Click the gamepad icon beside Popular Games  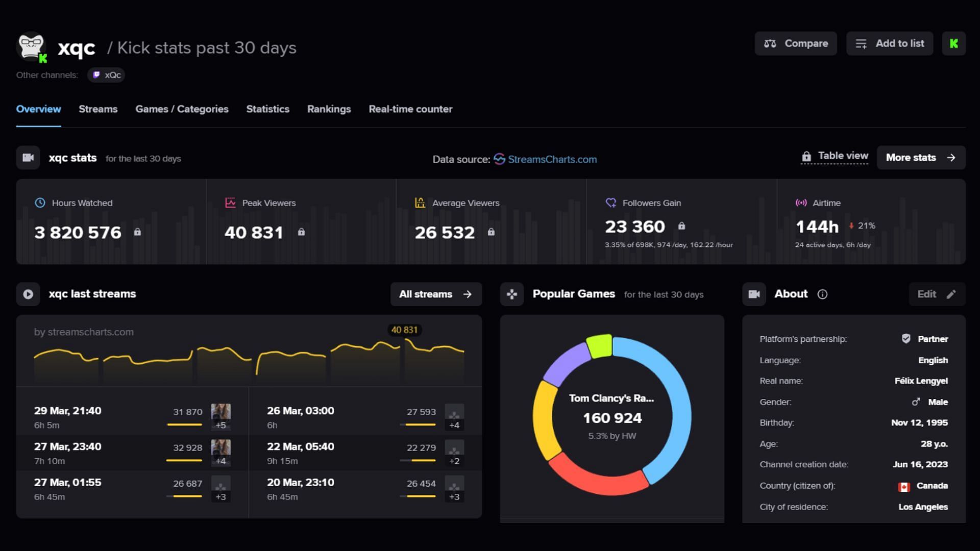(x=511, y=294)
